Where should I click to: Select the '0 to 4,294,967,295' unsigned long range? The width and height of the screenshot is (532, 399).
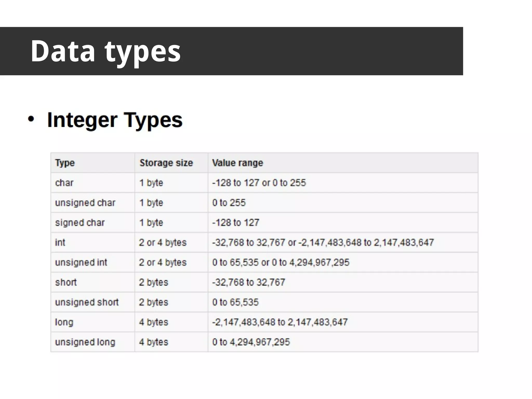click(251, 342)
